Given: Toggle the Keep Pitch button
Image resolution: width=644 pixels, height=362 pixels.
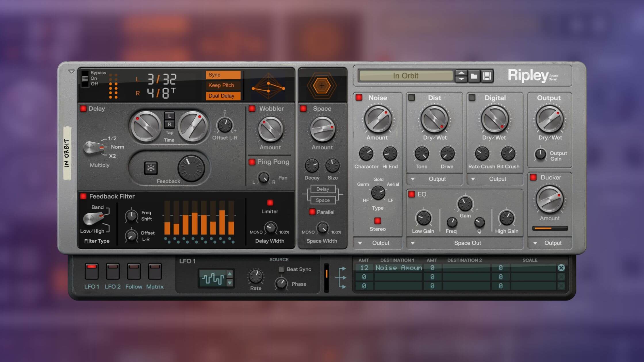Looking at the screenshot, I should point(223,85).
